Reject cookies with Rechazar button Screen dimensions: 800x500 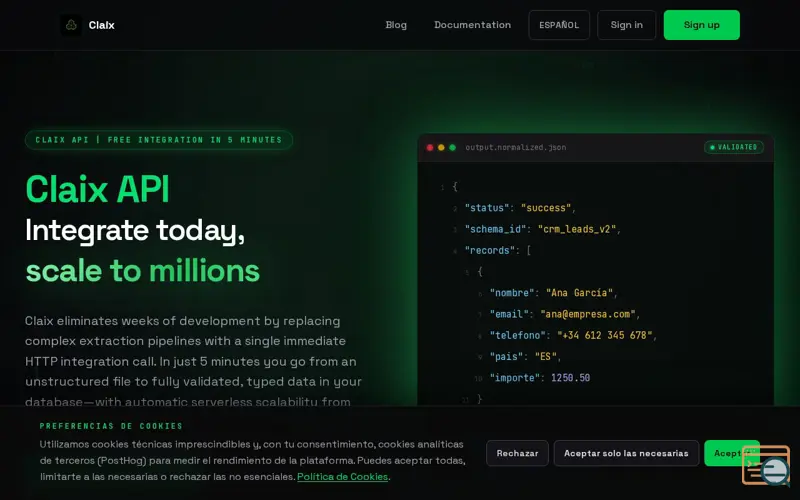517,453
